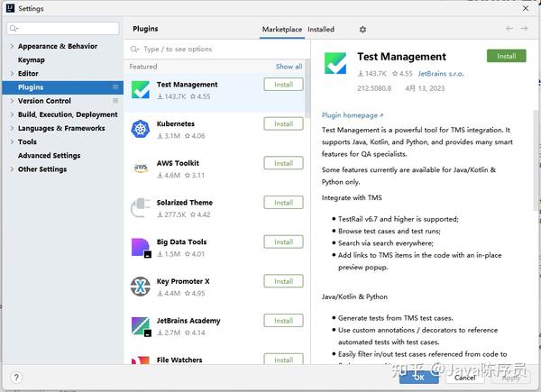Image resolution: width=541 pixels, height=392 pixels.
Task: Click the plugin search magnifier icon
Action: 134,50
